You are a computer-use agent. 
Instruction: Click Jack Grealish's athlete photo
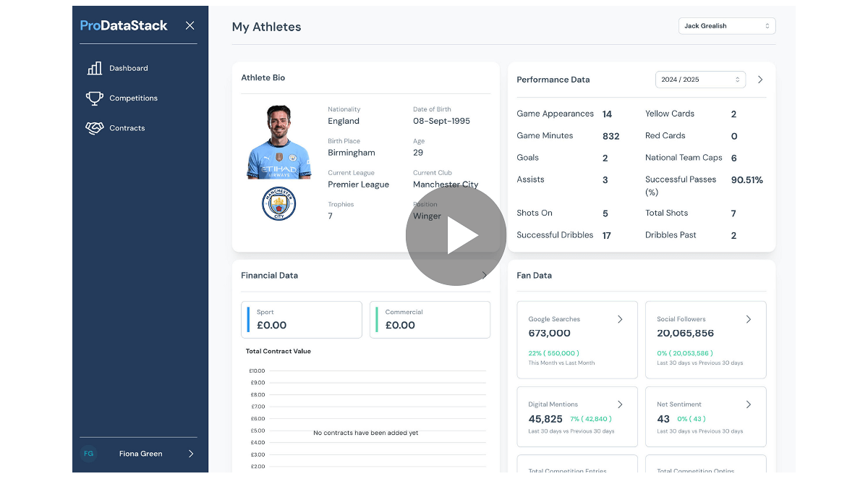click(278, 143)
